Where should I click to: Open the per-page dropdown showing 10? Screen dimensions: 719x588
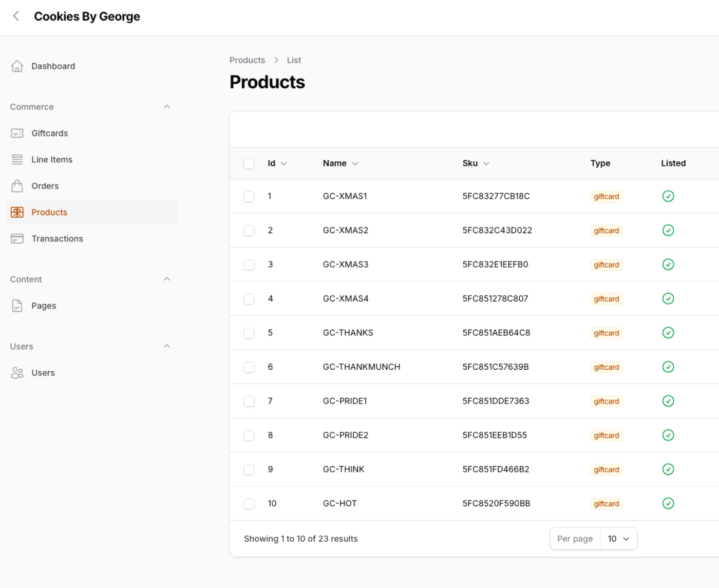point(618,539)
